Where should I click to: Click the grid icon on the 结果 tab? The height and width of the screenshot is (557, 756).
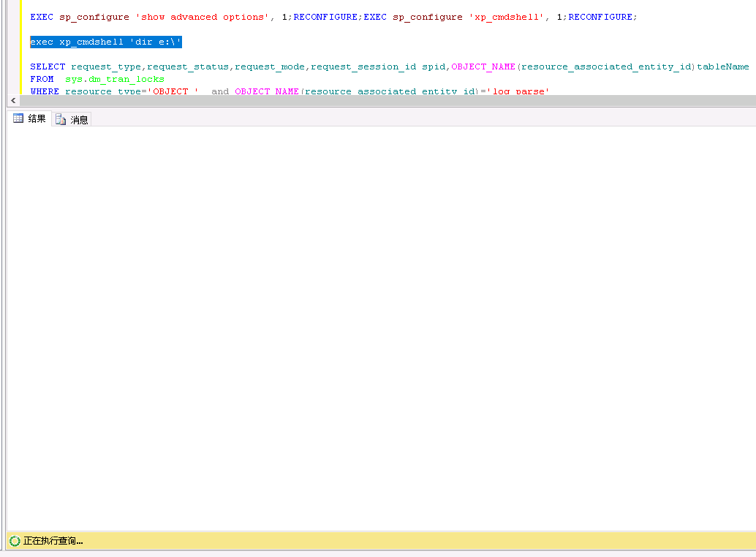coord(18,118)
